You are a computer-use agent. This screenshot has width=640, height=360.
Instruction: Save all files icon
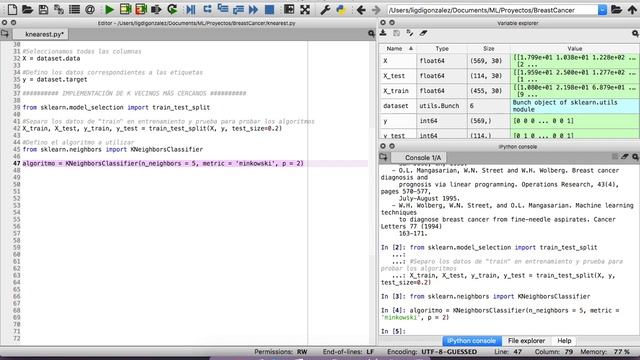coord(58,9)
